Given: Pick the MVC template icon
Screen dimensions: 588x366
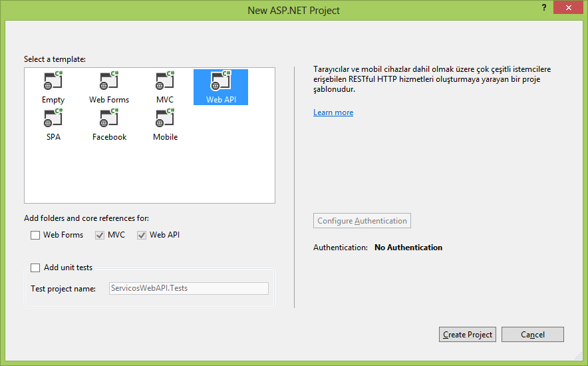Looking at the screenshot, I should [x=165, y=81].
